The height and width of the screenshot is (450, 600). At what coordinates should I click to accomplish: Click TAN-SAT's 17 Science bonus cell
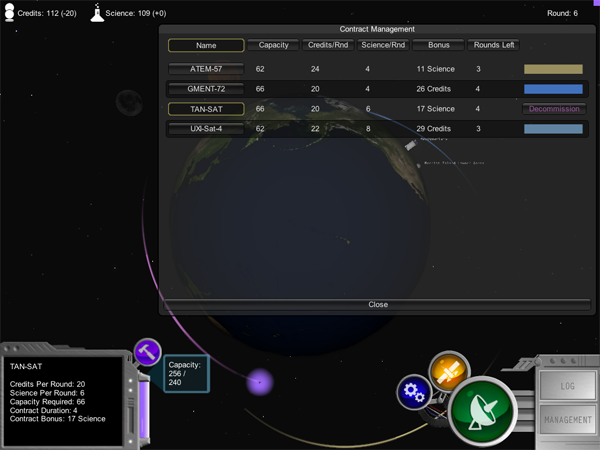tap(435, 109)
